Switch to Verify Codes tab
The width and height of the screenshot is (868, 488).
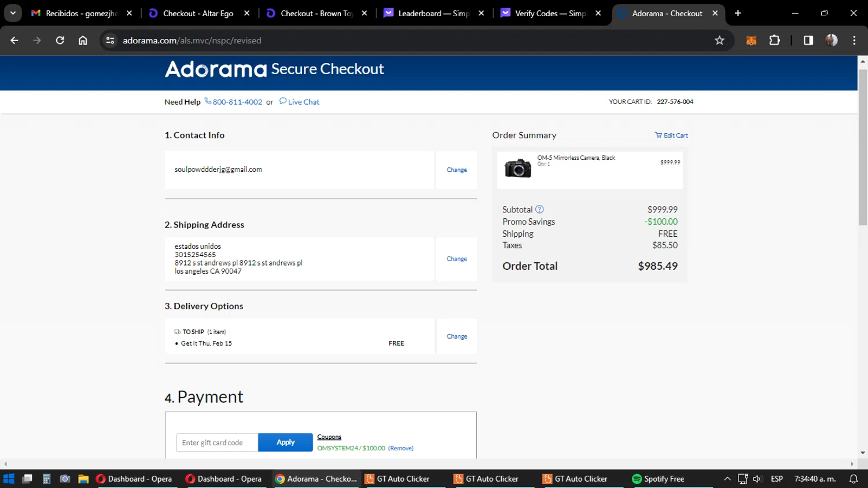click(550, 13)
